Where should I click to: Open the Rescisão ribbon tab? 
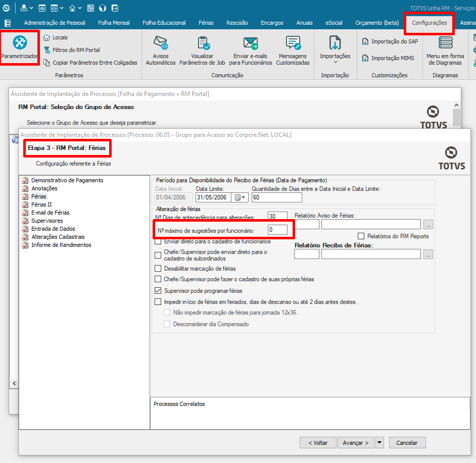click(x=237, y=23)
